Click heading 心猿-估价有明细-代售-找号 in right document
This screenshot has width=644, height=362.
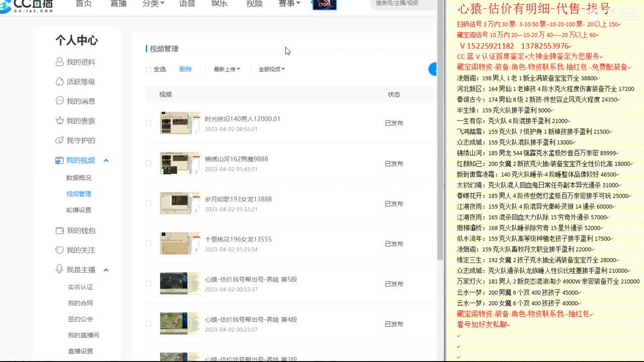tap(534, 9)
